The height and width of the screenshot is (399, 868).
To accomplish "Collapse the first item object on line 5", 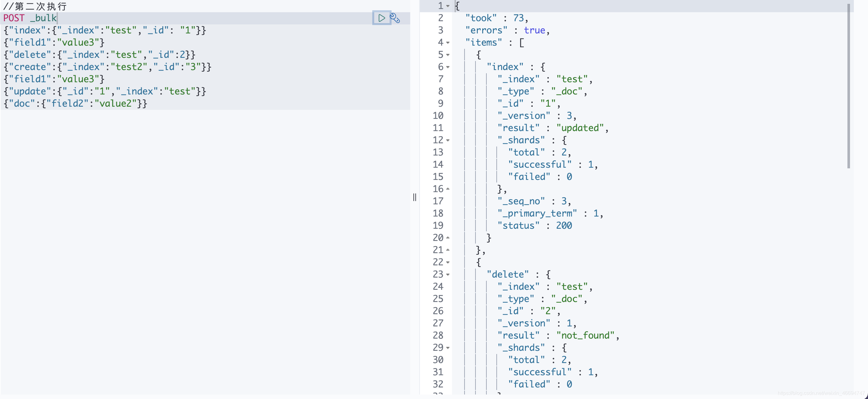I will 448,55.
